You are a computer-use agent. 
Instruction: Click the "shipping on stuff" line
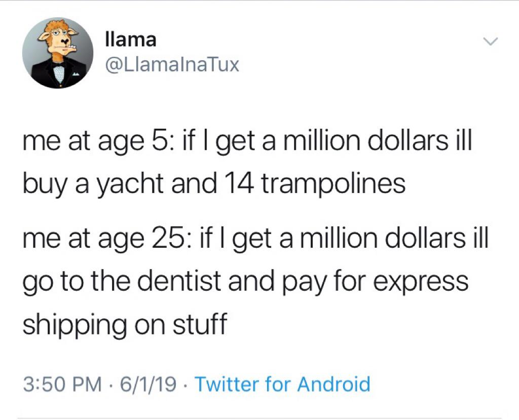[x=124, y=323]
